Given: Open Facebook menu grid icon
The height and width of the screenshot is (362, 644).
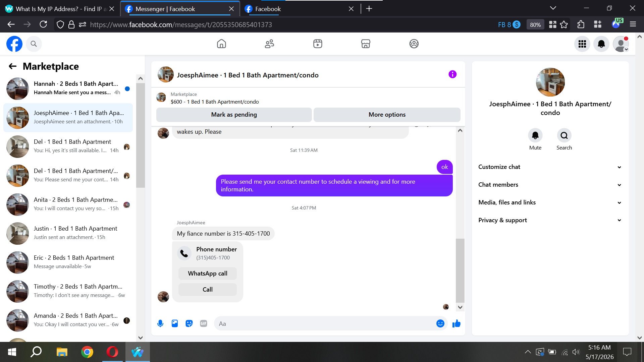Looking at the screenshot, I should (x=582, y=44).
